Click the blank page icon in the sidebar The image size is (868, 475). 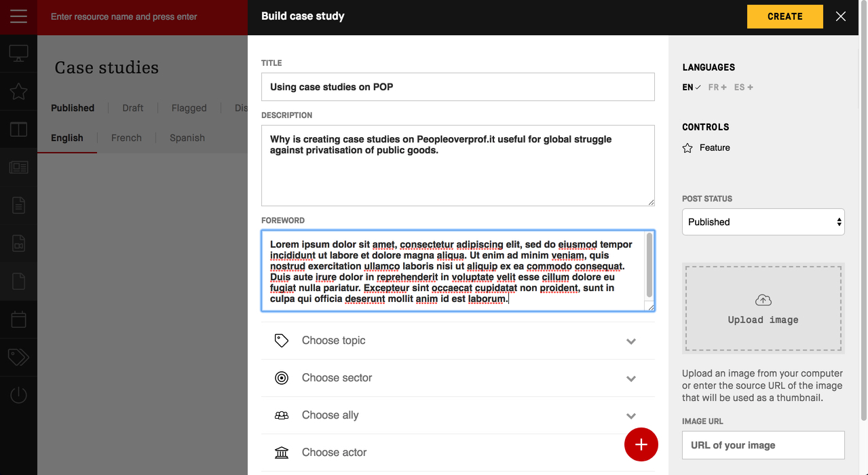[x=18, y=281]
